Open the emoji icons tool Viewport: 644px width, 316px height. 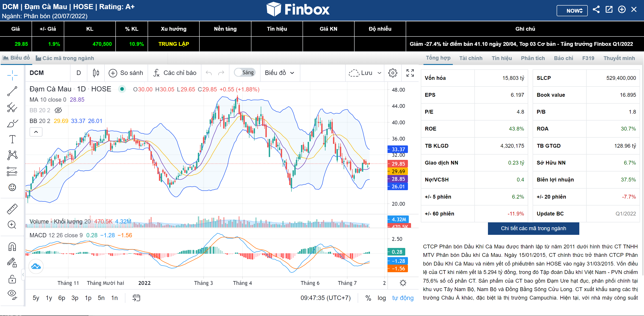12,187
